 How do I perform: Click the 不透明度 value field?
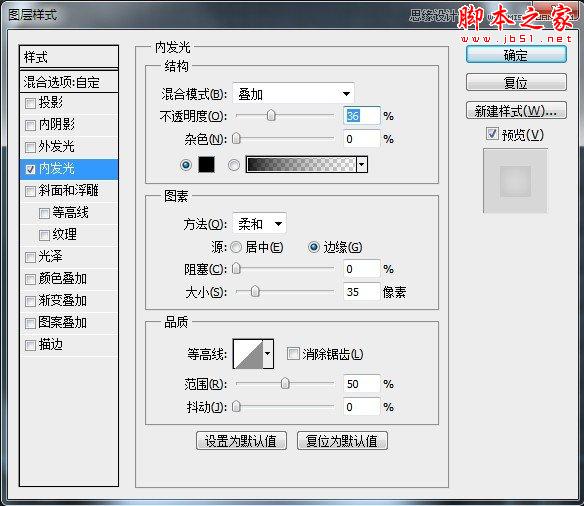coord(362,116)
